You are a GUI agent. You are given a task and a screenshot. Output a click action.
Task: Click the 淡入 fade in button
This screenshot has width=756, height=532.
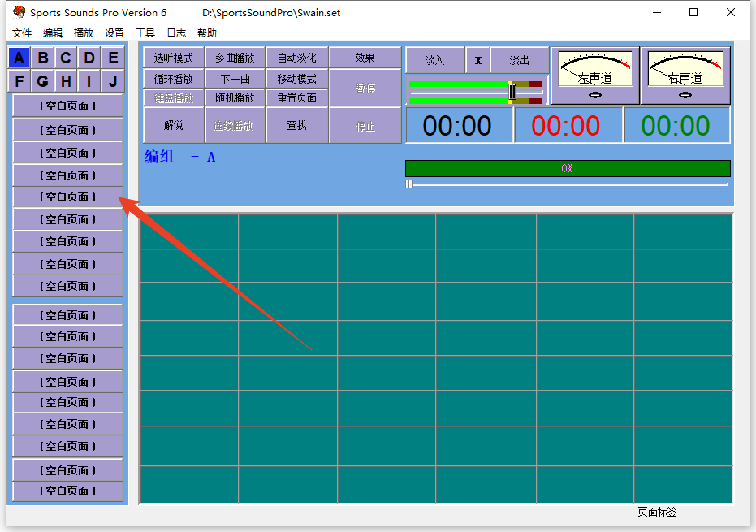click(435, 60)
